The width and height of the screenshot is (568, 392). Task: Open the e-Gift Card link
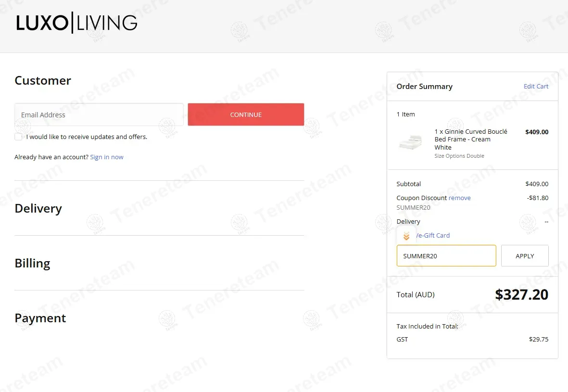(433, 235)
